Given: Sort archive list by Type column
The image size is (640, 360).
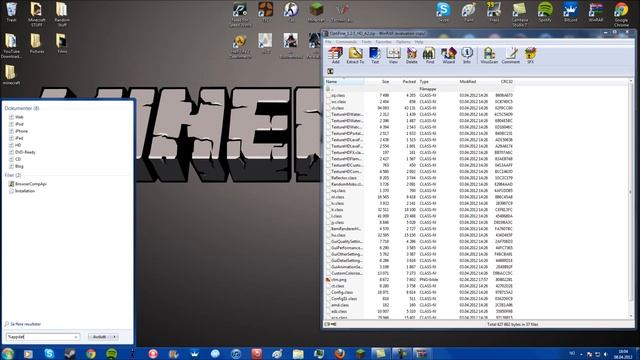Looking at the screenshot, I should tap(438, 82).
